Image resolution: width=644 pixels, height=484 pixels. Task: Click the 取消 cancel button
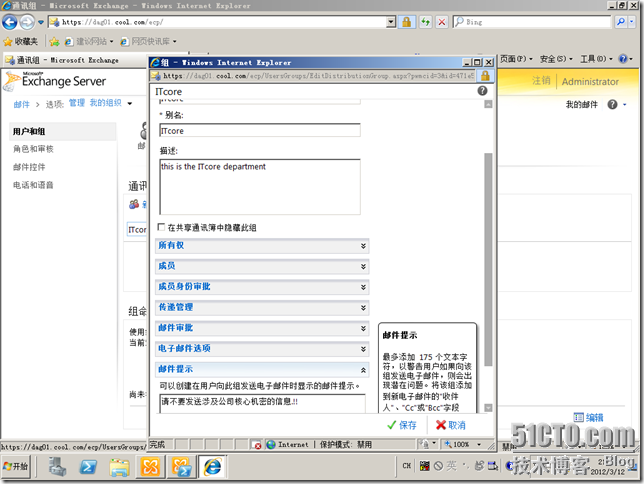pyautogui.click(x=450, y=425)
